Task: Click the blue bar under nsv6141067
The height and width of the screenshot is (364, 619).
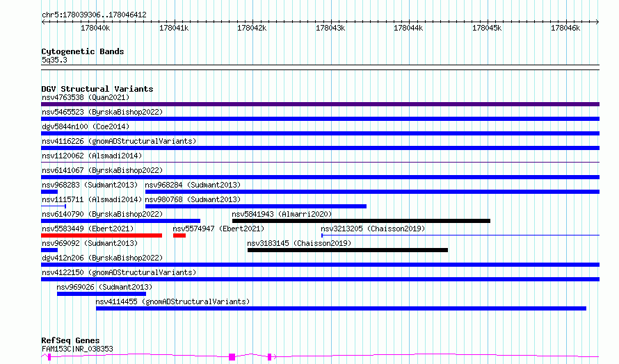Action: tap(320, 177)
